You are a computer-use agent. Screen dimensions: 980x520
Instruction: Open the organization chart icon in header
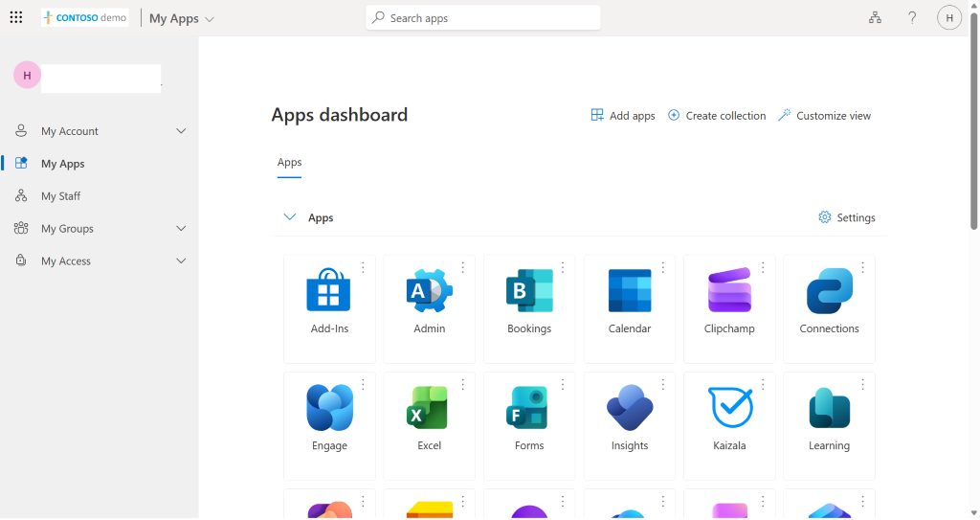point(875,17)
